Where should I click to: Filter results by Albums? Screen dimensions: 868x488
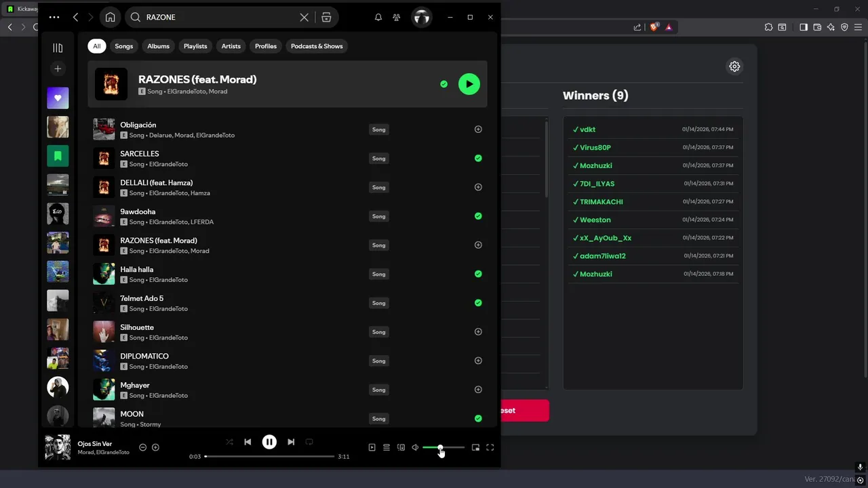tap(158, 46)
